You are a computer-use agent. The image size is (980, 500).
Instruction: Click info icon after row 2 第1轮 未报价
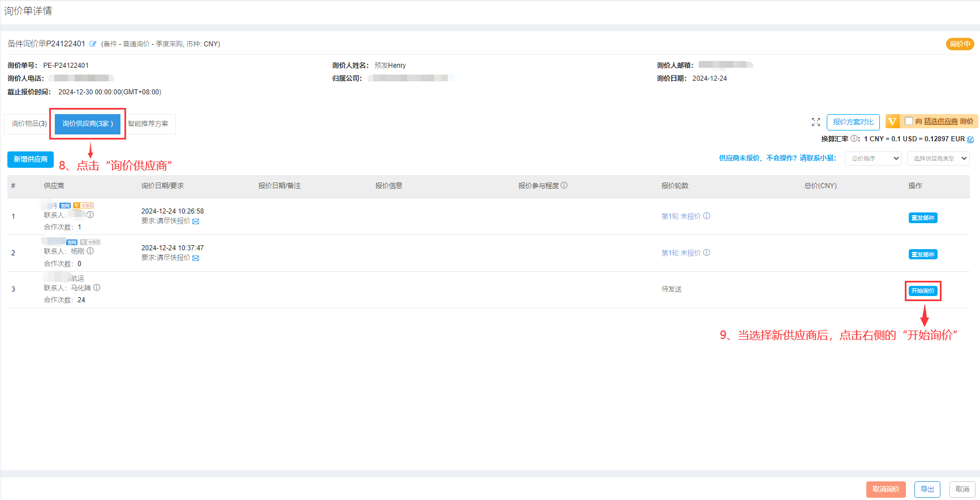tap(707, 253)
